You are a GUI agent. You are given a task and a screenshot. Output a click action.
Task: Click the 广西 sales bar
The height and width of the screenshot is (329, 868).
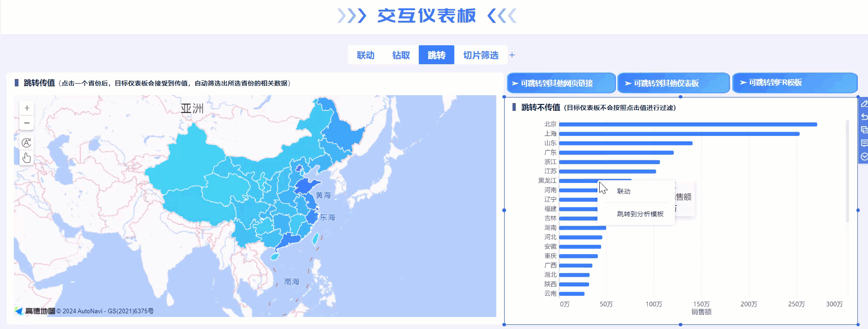pos(576,266)
